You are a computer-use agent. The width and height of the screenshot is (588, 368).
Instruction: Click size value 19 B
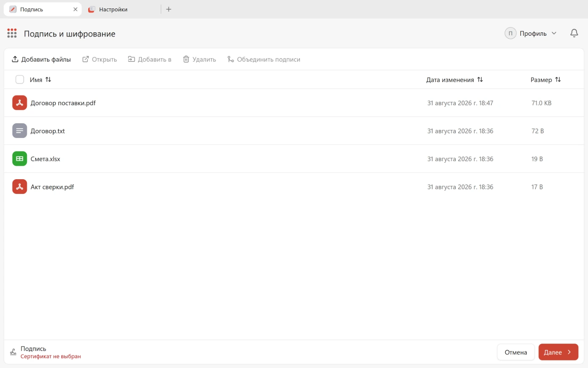click(537, 159)
